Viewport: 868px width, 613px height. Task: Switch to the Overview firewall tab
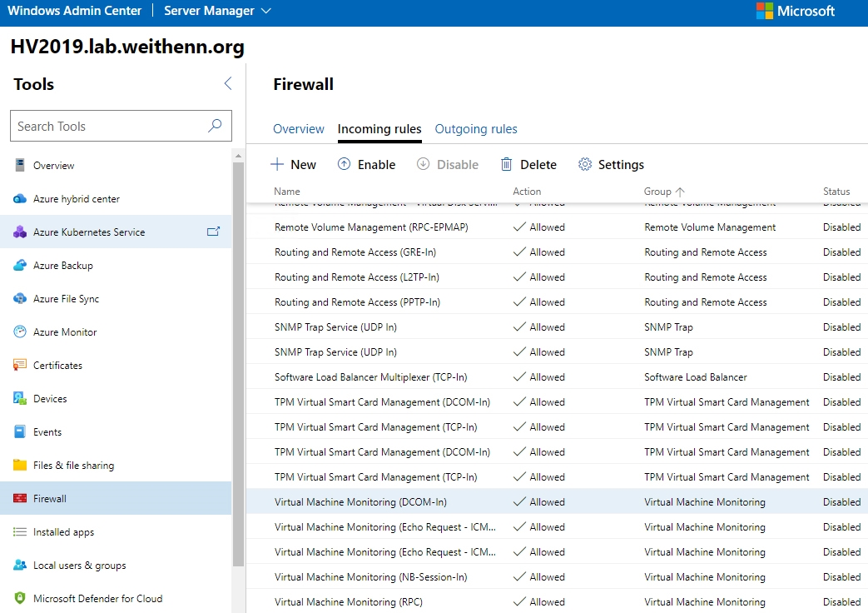click(299, 129)
